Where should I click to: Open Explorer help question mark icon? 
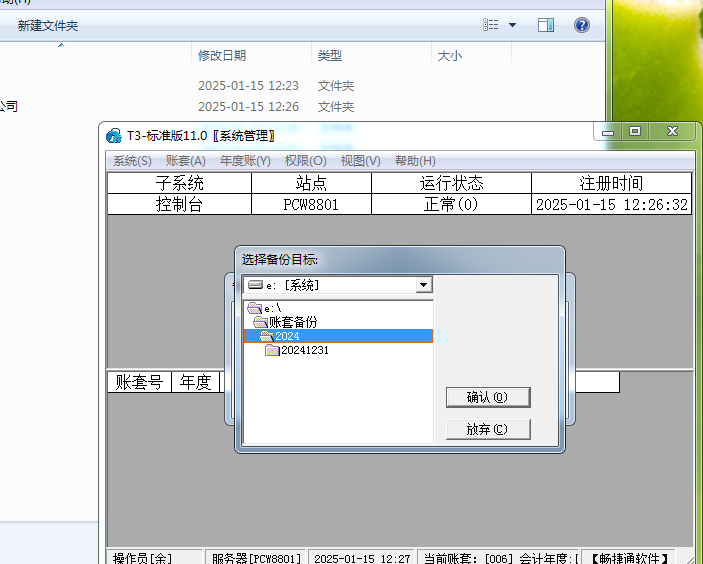[x=581, y=25]
